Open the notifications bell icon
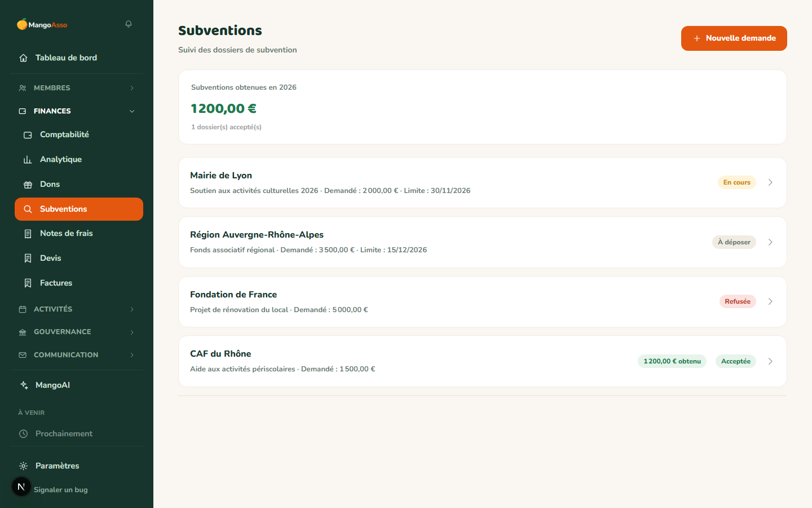Viewport: 812px width, 508px height. [x=129, y=24]
